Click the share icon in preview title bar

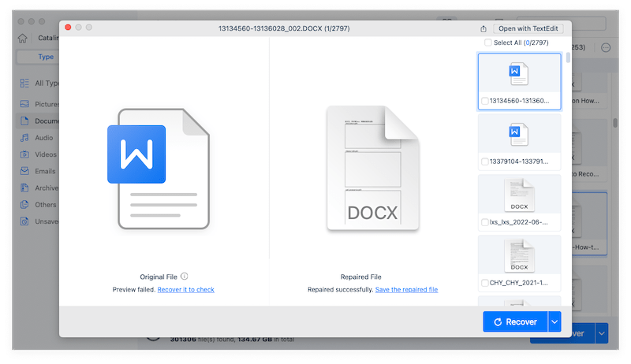click(x=484, y=28)
